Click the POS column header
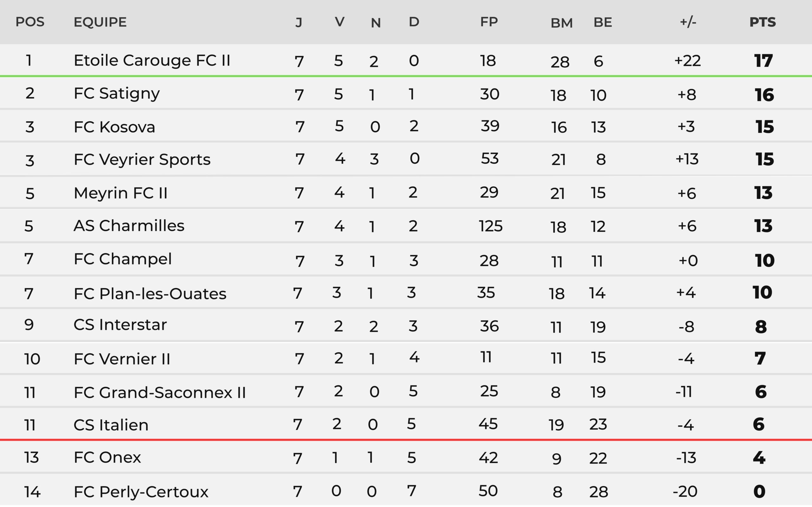This screenshot has width=812, height=507. 30,22
